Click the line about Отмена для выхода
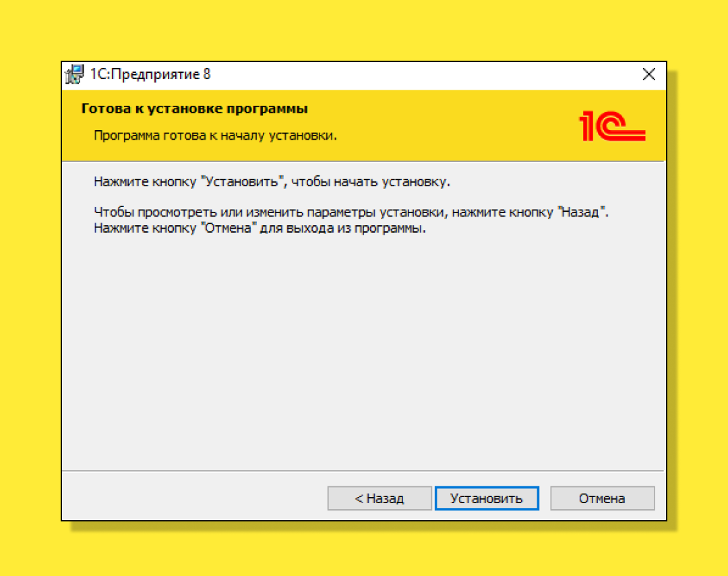 [260, 228]
